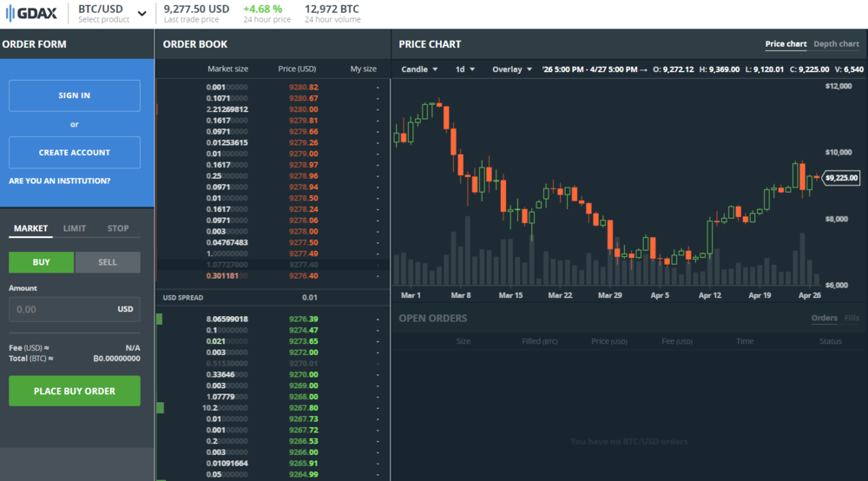
Task: Switch to the LIMIT order tab
Action: click(x=74, y=228)
